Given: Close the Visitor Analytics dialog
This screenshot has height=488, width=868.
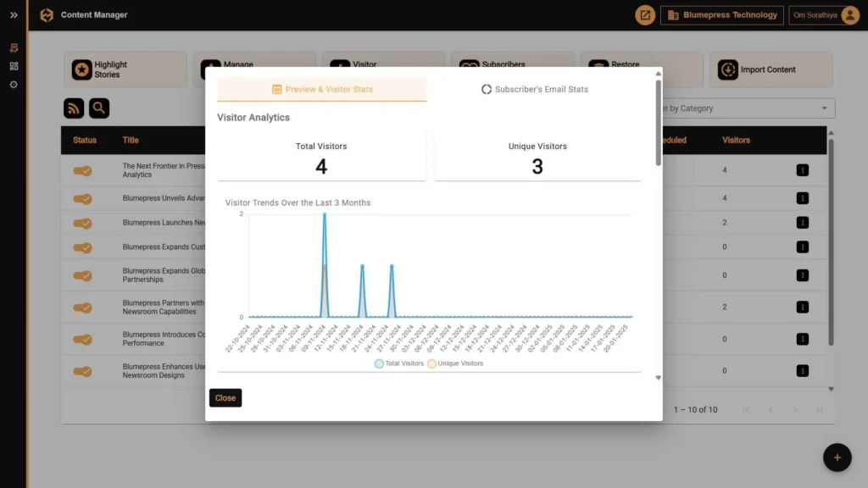Looking at the screenshot, I should point(225,397).
